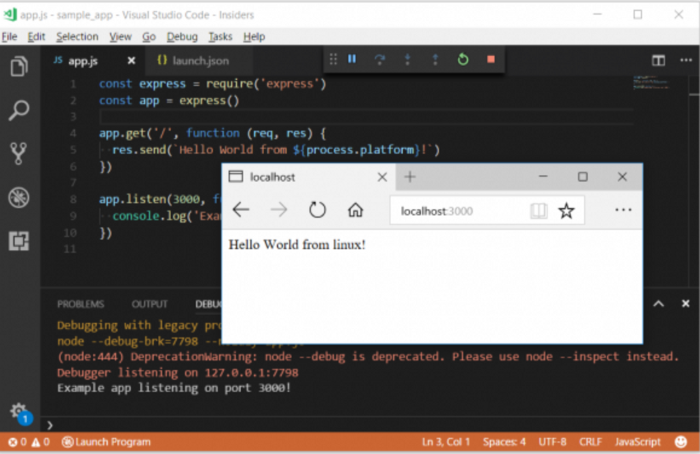The height and width of the screenshot is (454, 700).
Task: Click Step Over in debug toolbar
Action: coord(379,59)
